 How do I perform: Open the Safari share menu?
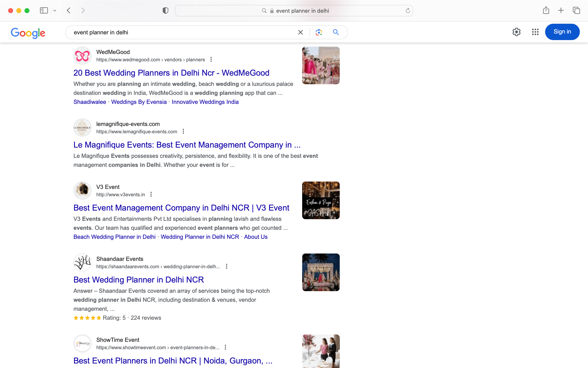click(546, 10)
